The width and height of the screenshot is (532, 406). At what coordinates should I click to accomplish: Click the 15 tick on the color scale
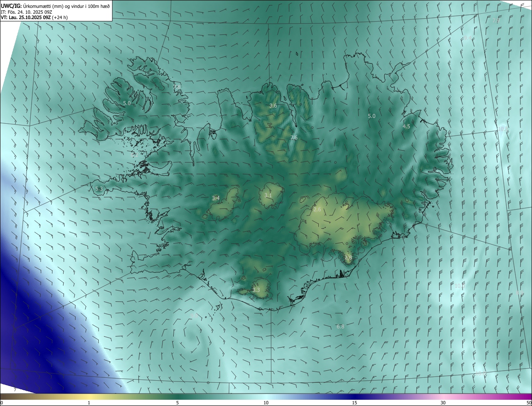tap(355, 403)
